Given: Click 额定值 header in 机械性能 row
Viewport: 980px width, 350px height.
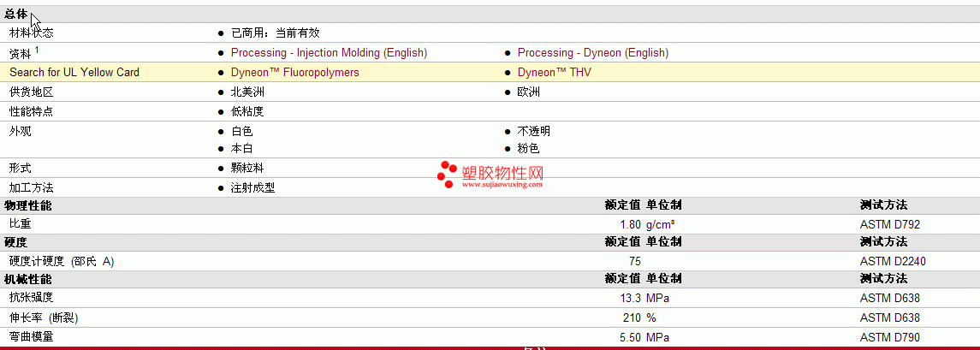Looking at the screenshot, I should (x=622, y=279).
